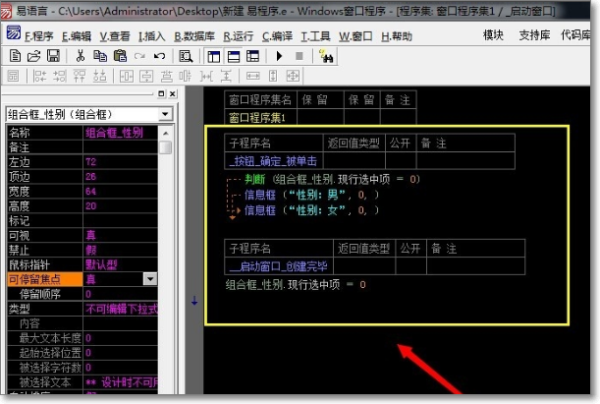Select the 备注 property row

tap(82, 147)
